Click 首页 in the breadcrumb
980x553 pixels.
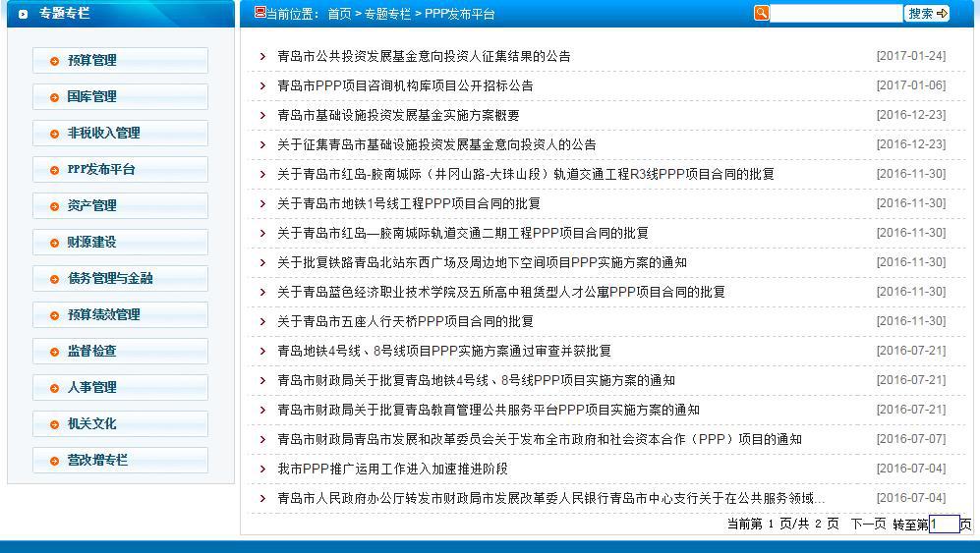(x=339, y=15)
